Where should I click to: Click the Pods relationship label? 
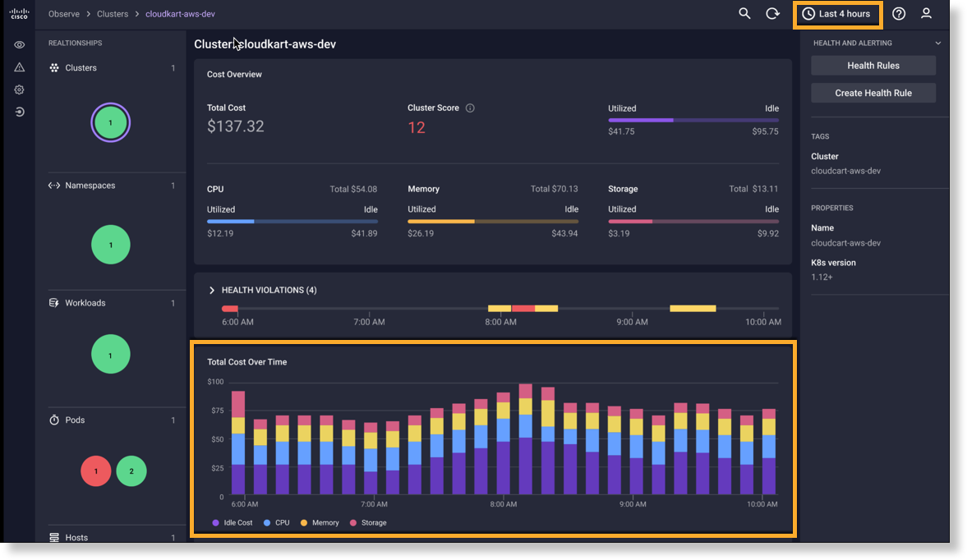click(76, 420)
